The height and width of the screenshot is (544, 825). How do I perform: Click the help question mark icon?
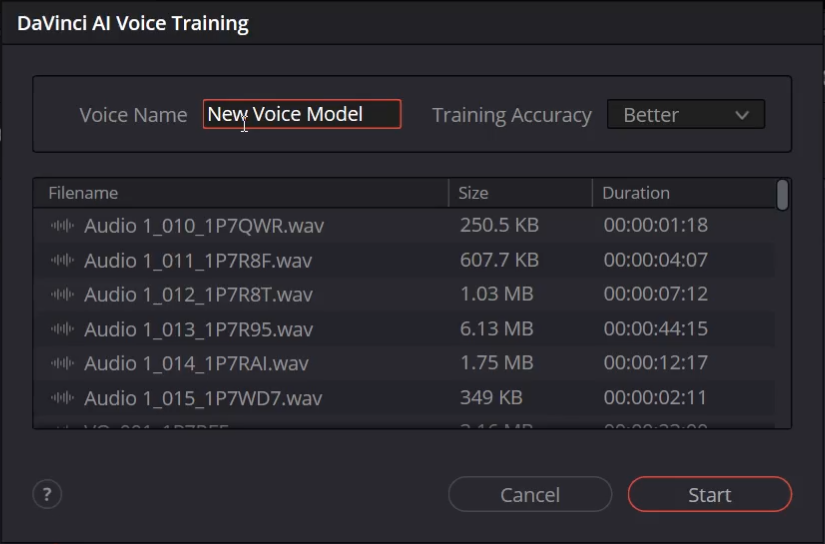pos(47,494)
